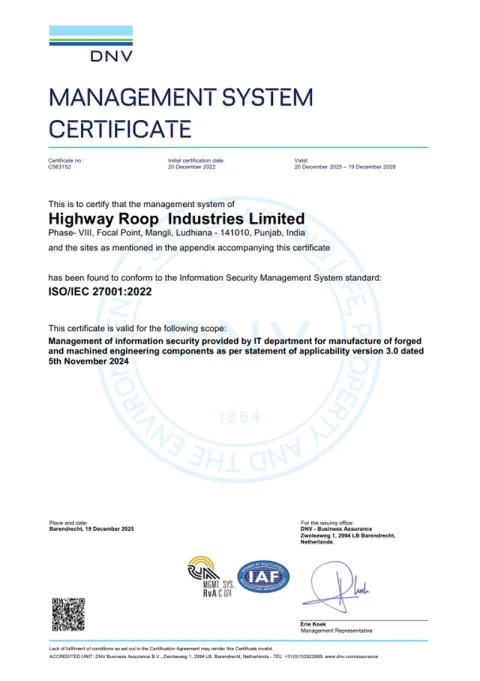Click the DNV logo at top
This screenshot has height=681, width=480.
click(91, 43)
